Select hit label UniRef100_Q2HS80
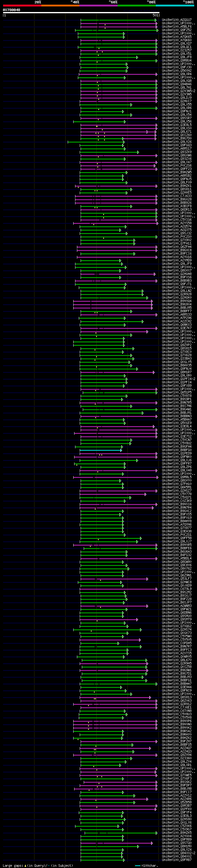The image size is (197, 868). click(176, 819)
